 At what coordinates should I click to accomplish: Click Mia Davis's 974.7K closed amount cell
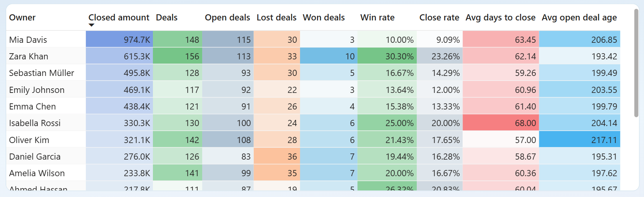[119, 40]
